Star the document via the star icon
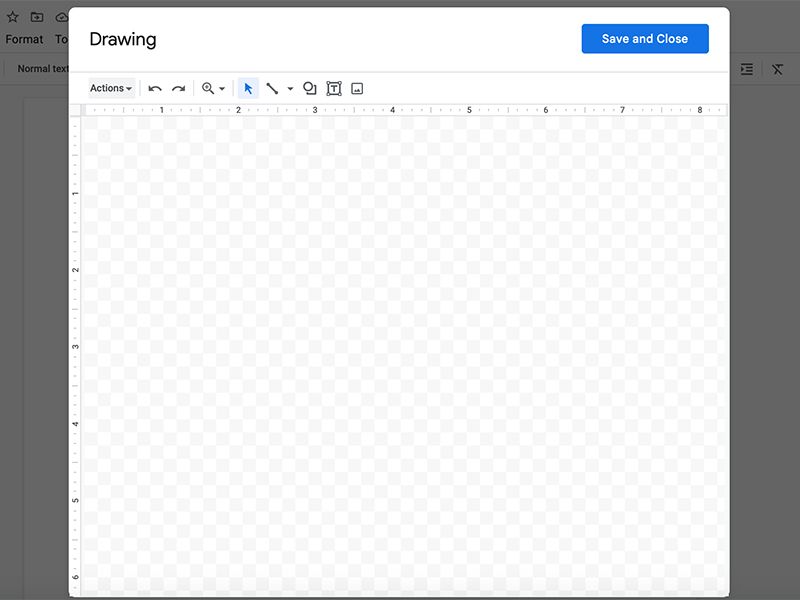 click(x=14, y=16)
